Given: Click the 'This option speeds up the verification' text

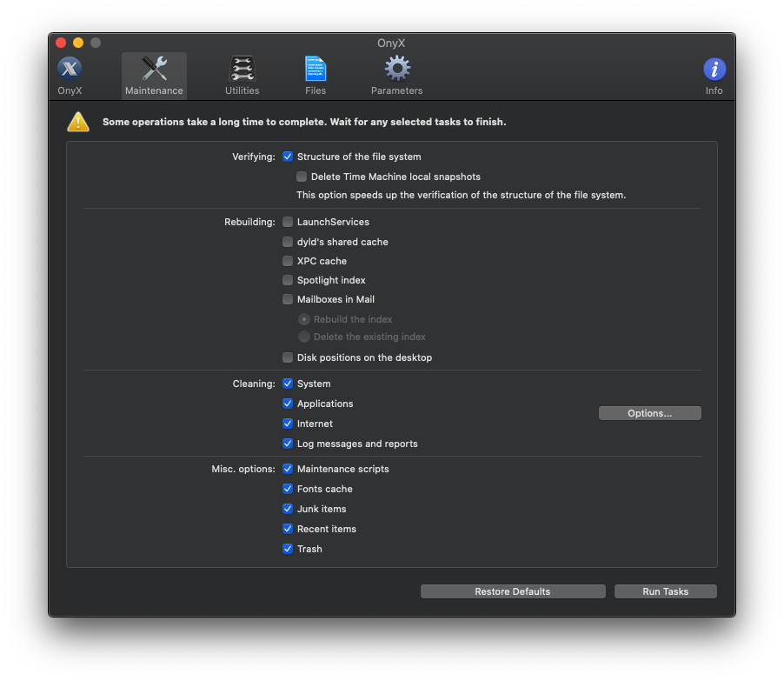Looking at the screenshot, I should point(461,195).
